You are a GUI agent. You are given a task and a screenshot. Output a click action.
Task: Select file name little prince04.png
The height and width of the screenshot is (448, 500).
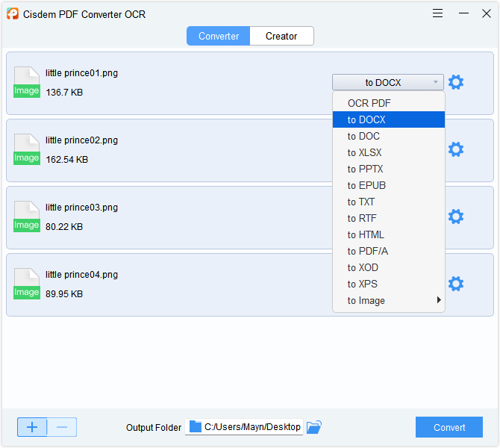point(81,275)
